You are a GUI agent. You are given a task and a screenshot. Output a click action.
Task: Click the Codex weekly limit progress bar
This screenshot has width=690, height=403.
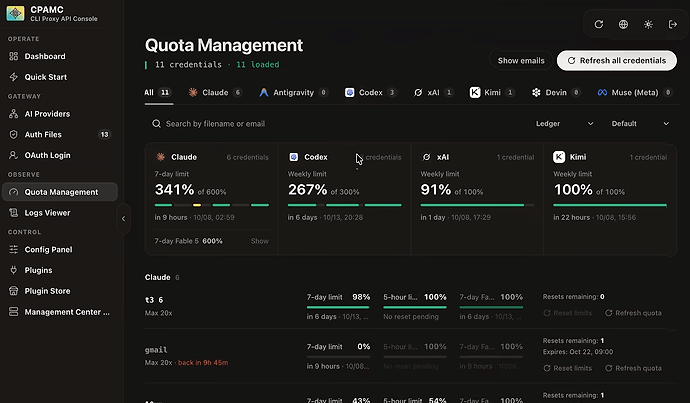point(345,205)
